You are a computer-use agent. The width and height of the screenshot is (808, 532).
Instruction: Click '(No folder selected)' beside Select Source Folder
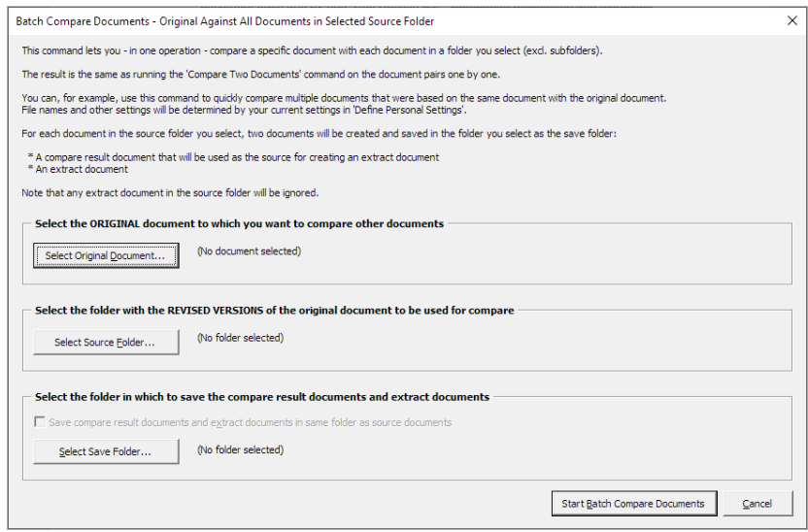(240, 337)
